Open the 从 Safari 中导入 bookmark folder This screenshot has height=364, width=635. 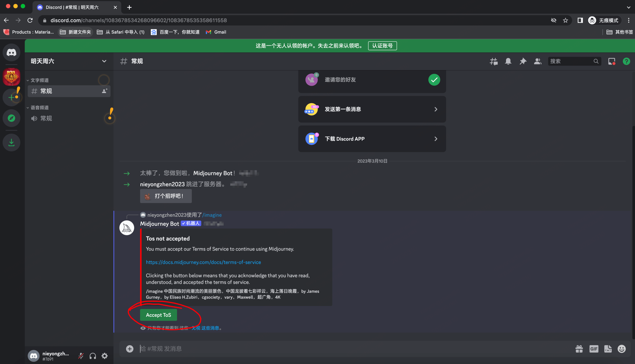pyautogui.click(x=121, y=32)
